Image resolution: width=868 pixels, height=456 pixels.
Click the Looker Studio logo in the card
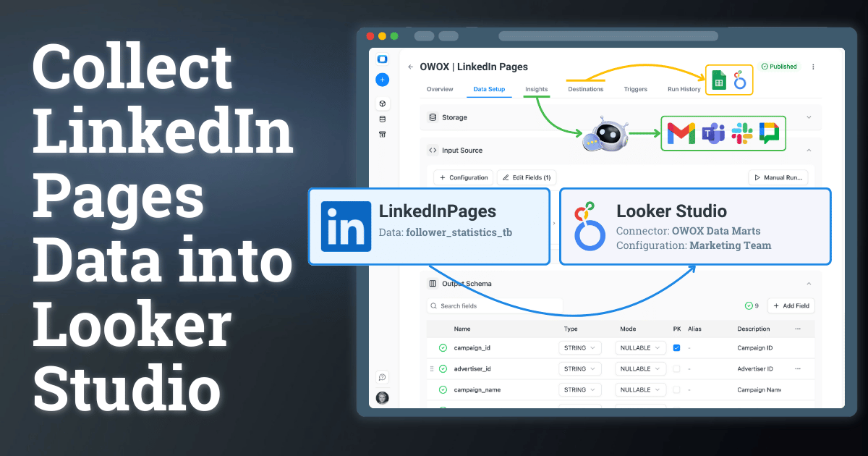tap(589, 227)
